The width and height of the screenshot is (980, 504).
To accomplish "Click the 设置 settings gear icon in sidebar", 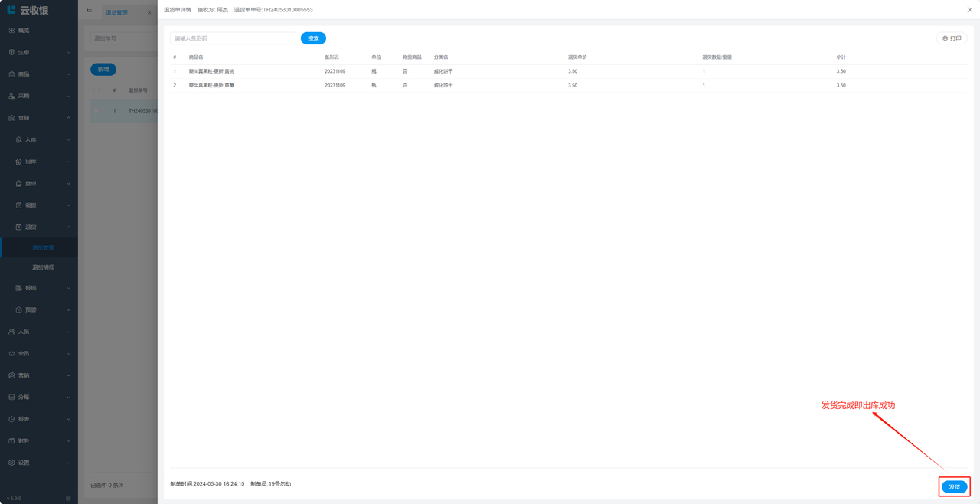I will pyautogui.click(x=11, y=463).
